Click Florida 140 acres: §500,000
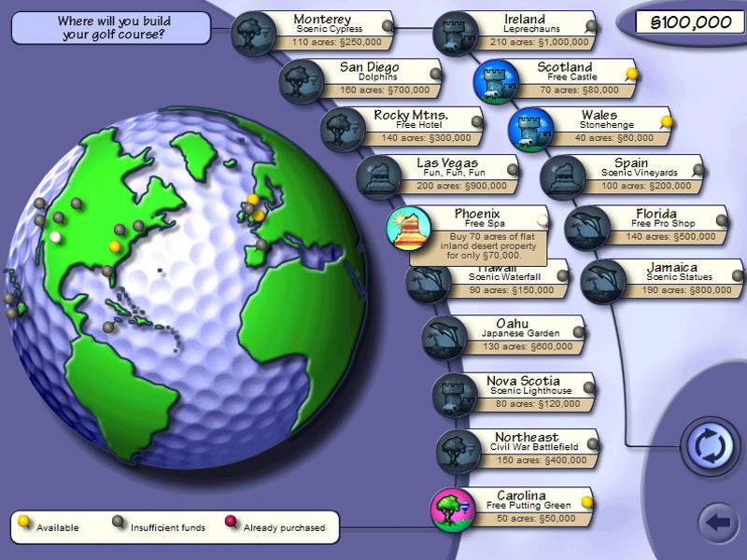 tap(670, 237)
